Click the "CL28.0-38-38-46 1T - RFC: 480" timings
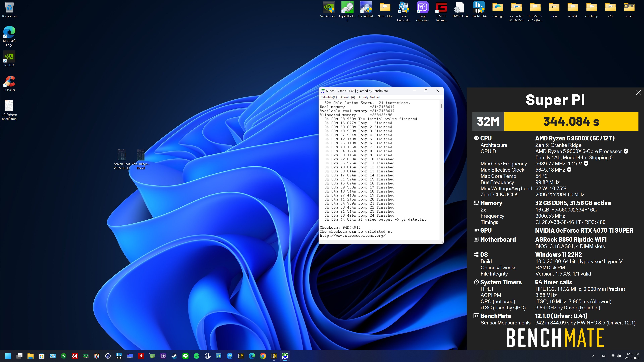Viewport: 644px width, 362px height. click(570, 222)
